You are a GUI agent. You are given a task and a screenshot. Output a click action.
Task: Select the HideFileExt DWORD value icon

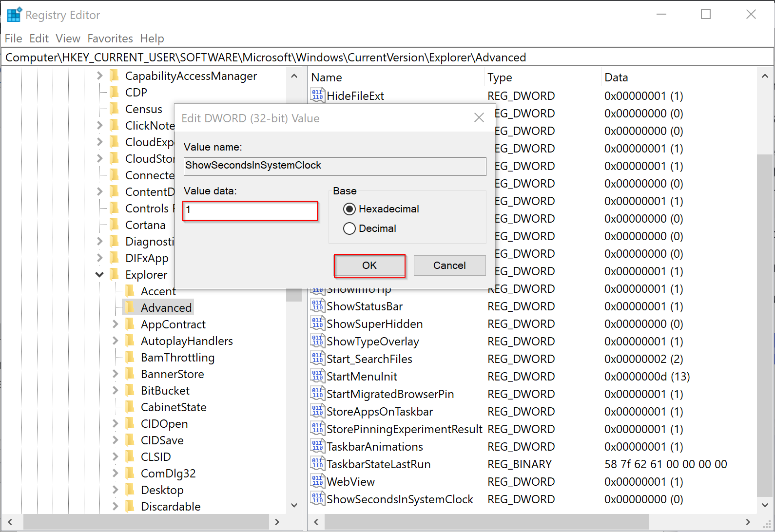pos(317,95)
